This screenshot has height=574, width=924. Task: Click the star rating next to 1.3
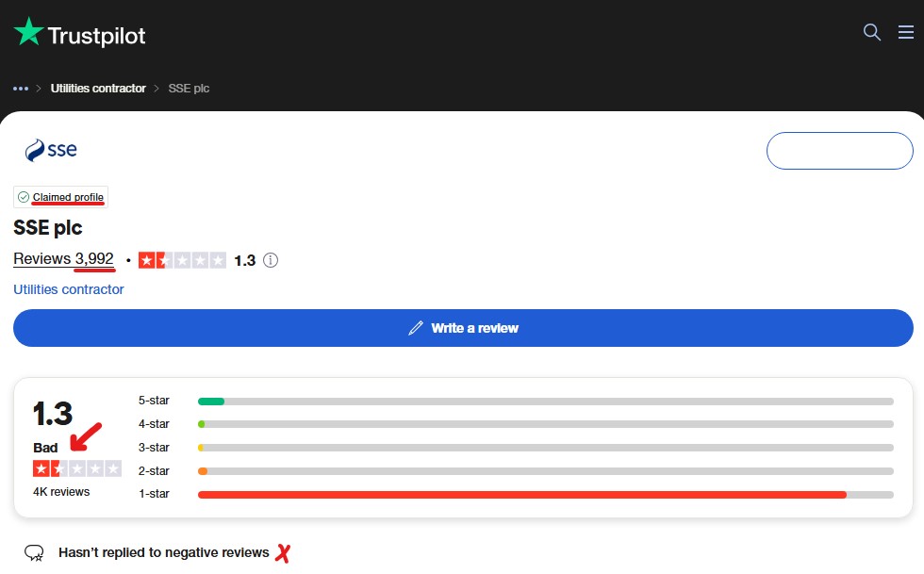(x=182, y=260)
